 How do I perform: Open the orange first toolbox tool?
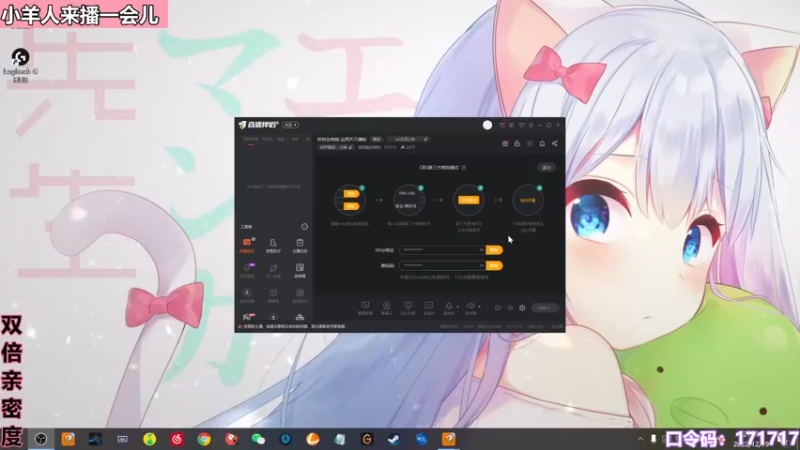point(247,245)
